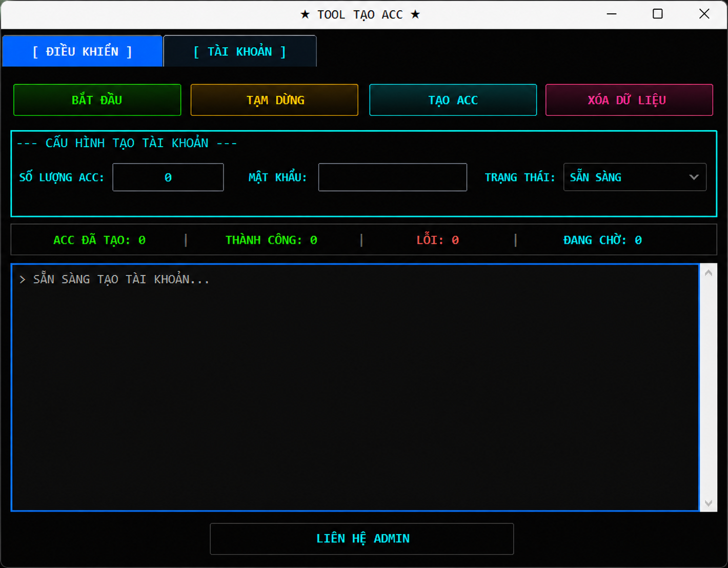
Task: Focus the MẬT KHẨU input field
Action: tap(393, 177)
